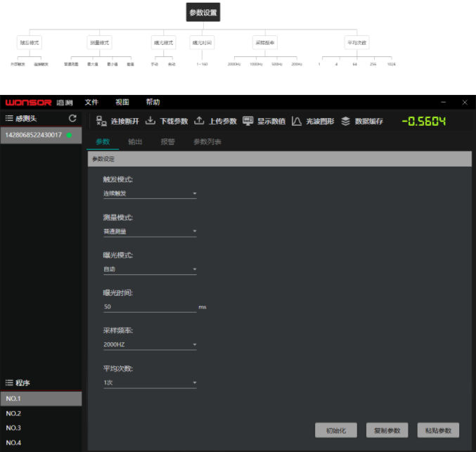The height and width of the screenshot is (452, 476).
Task: Open the 显示数值 monitor icon
Action: click(x=247, y=121)
